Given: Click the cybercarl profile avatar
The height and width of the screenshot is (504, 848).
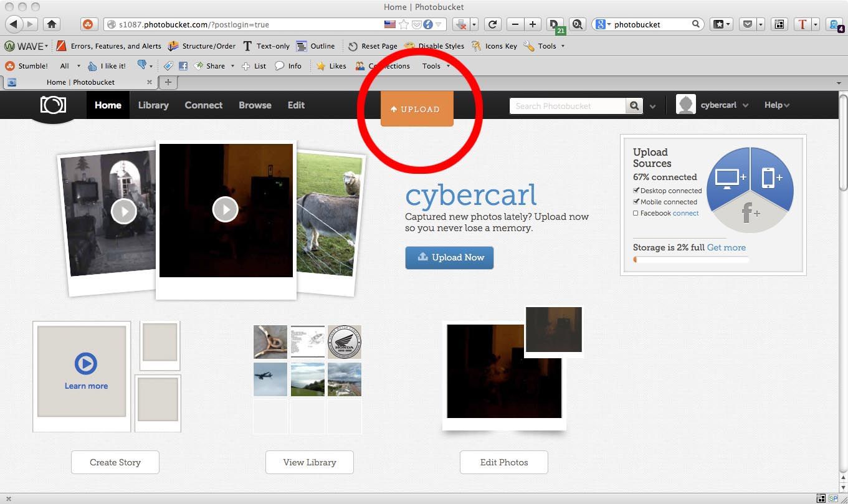Looking at the screenshot, I should (x=685, y=105).
